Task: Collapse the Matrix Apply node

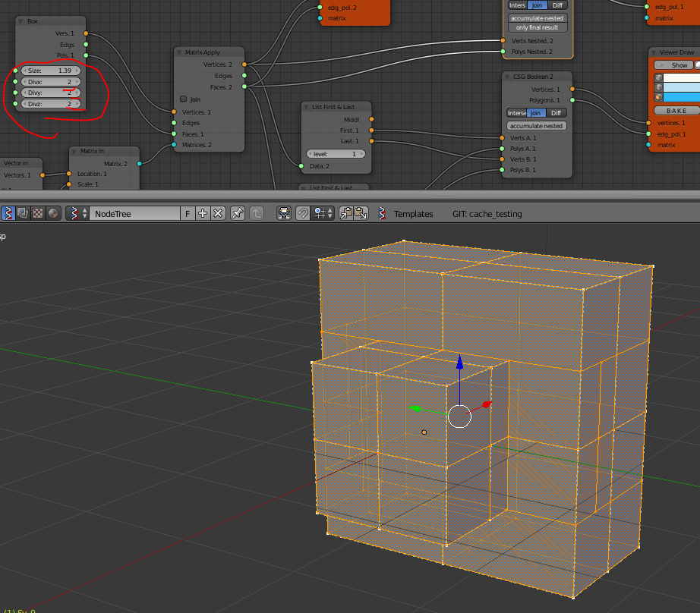Action: coord(178,52)
